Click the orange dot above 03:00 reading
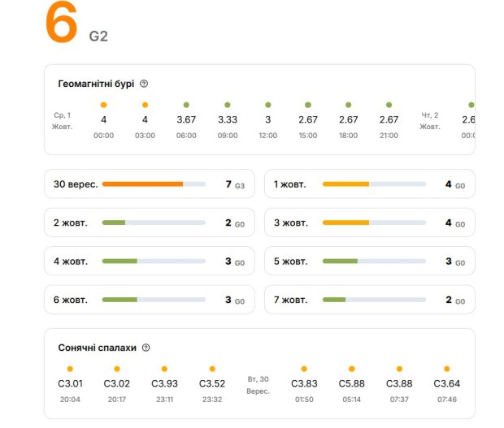This screenshot has height=428, width=504. 145,105
